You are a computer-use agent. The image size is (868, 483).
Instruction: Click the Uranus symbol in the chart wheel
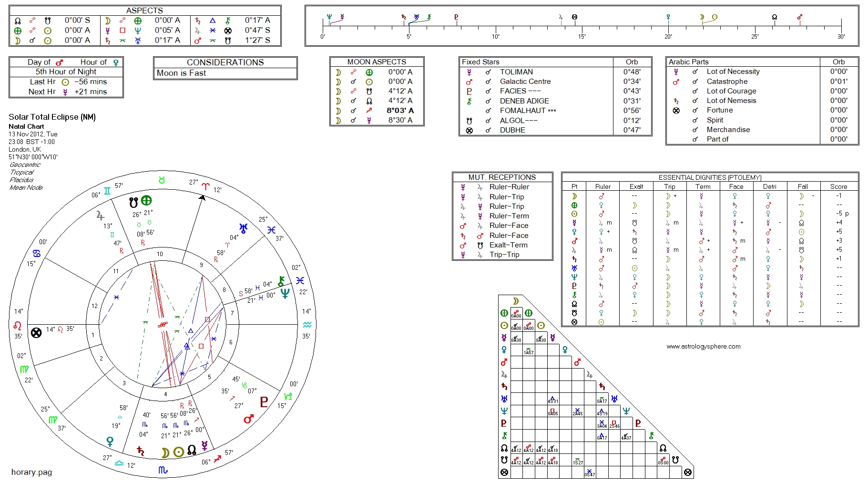tap(244, 228)
